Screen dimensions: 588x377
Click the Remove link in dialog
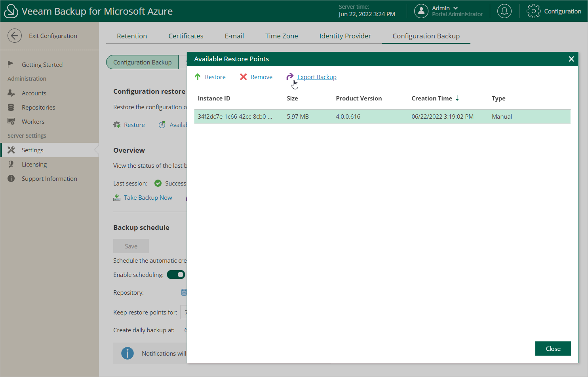(261, 77)
